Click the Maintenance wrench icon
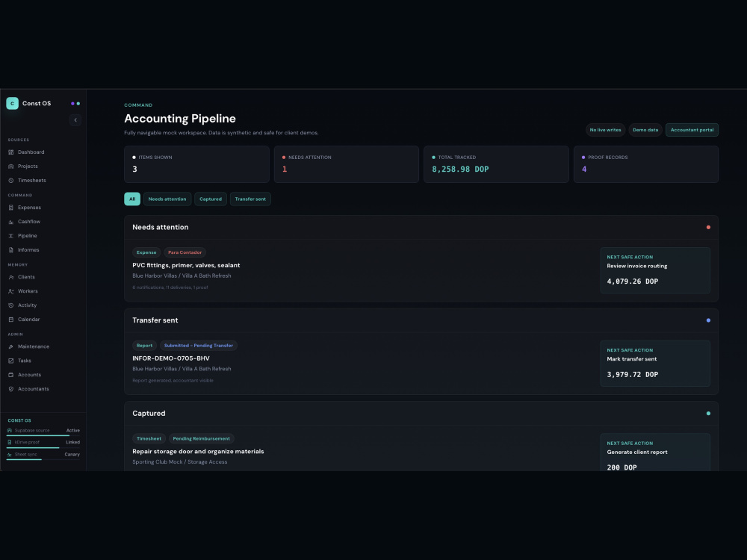Image resolution: width=747 pixels, height=560 pixels. pyautogui.click(x=11, y=346)
